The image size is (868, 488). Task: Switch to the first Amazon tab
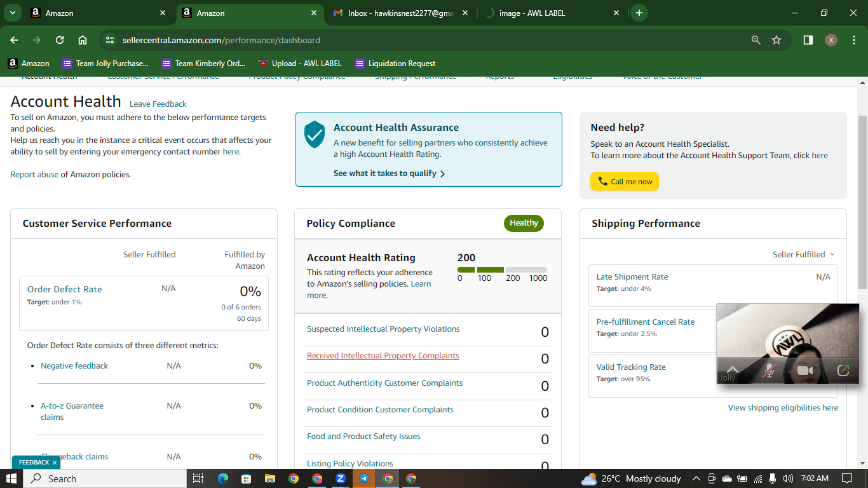(98, 13)
